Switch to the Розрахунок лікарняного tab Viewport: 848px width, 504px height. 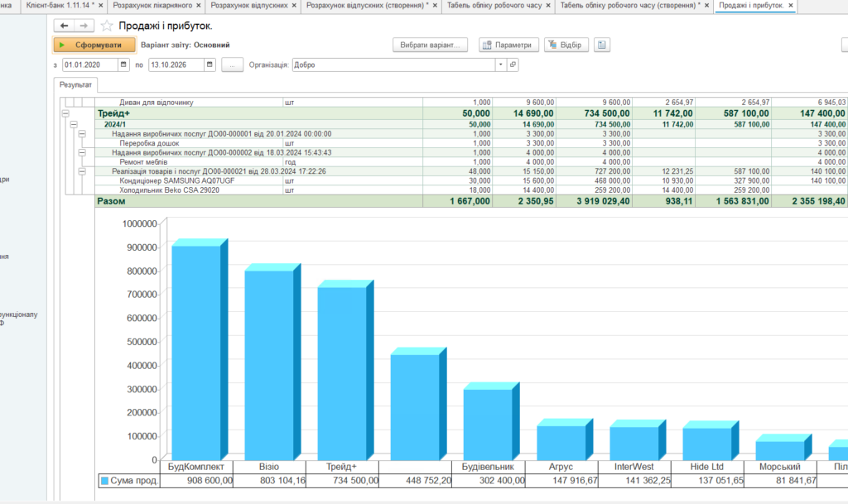[x=152, y=6]
